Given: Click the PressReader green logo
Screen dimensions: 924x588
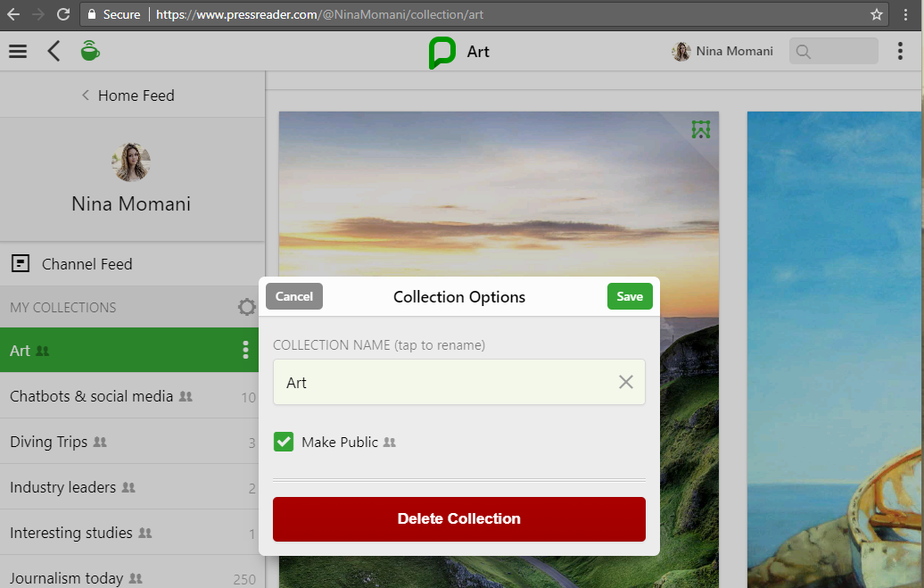Looking at the screenshot, I should coord(442,53).
